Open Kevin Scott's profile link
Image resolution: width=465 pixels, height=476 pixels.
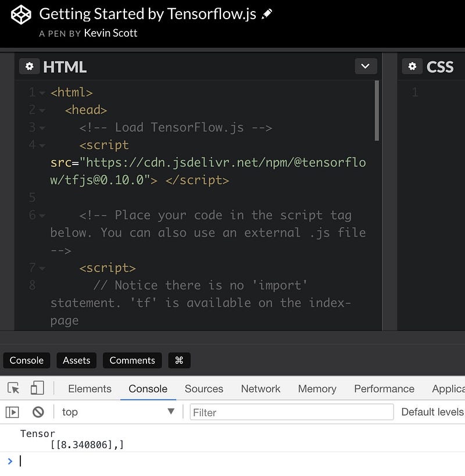[110, 33]
